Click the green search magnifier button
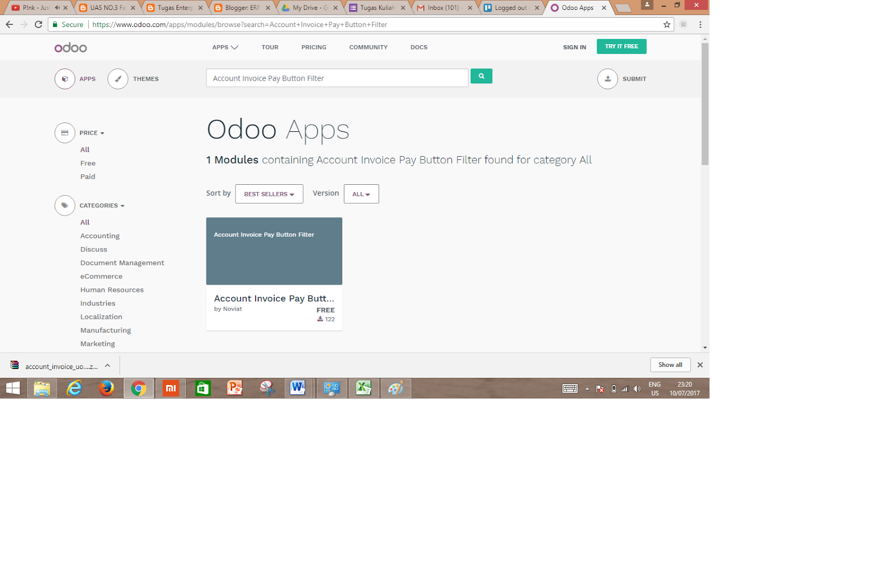This screenshot has height=588, width=883. pos(481,76)
